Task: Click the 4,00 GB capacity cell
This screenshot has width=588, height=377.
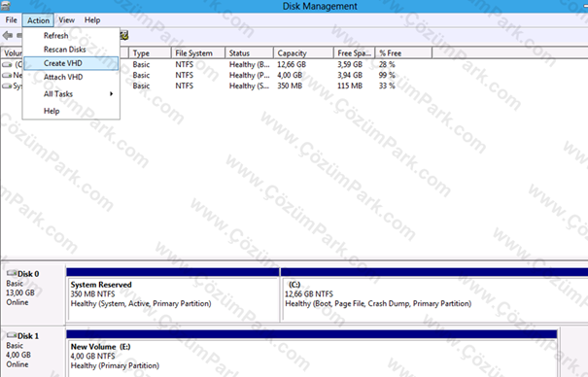Action: [290, 76]
